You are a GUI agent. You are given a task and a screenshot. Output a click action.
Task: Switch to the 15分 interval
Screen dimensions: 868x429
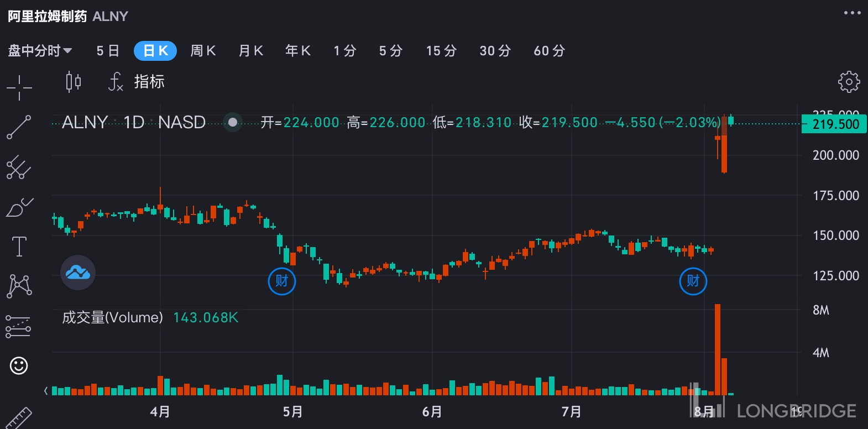point(441,51)
